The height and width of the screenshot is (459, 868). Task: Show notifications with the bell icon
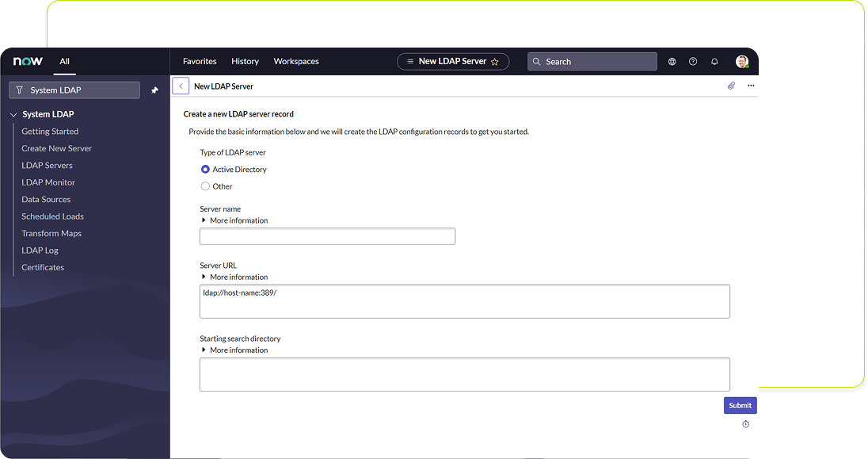pyautogui.click(x=714, y=62)
